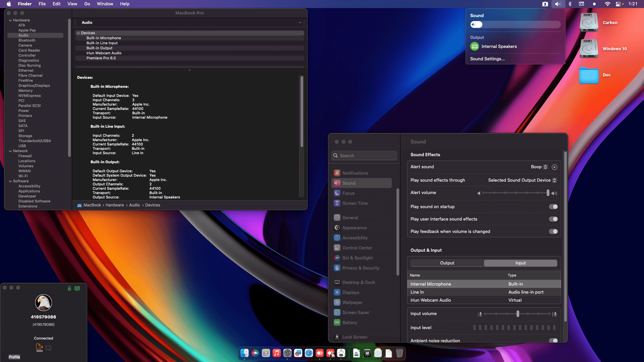Viewport: 644px width, 362px height.
Task: Click the play alert sound button
Action: tap(554, 167)
